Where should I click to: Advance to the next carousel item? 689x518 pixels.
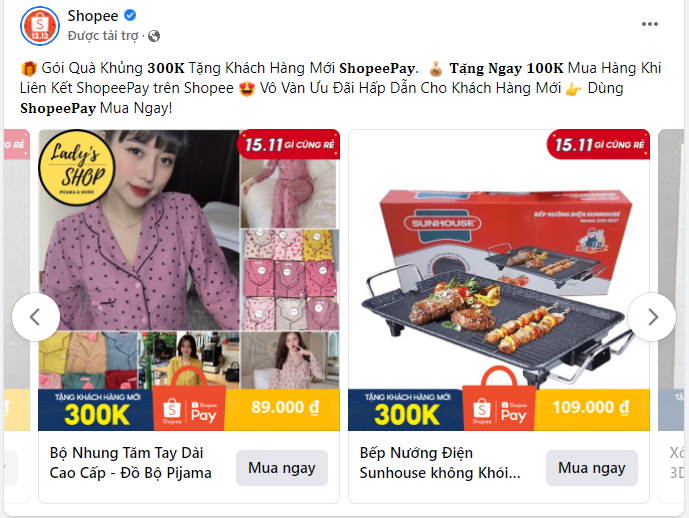point(652,317)
